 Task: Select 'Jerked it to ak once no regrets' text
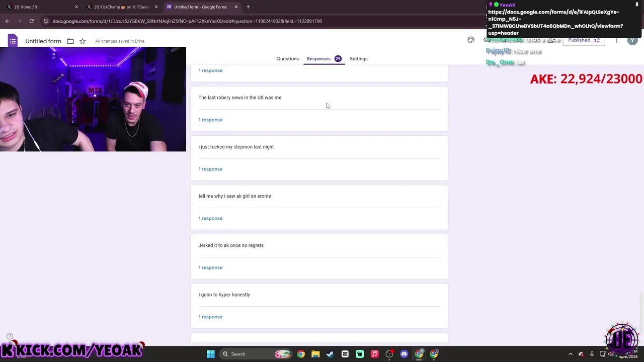(231, 245)
